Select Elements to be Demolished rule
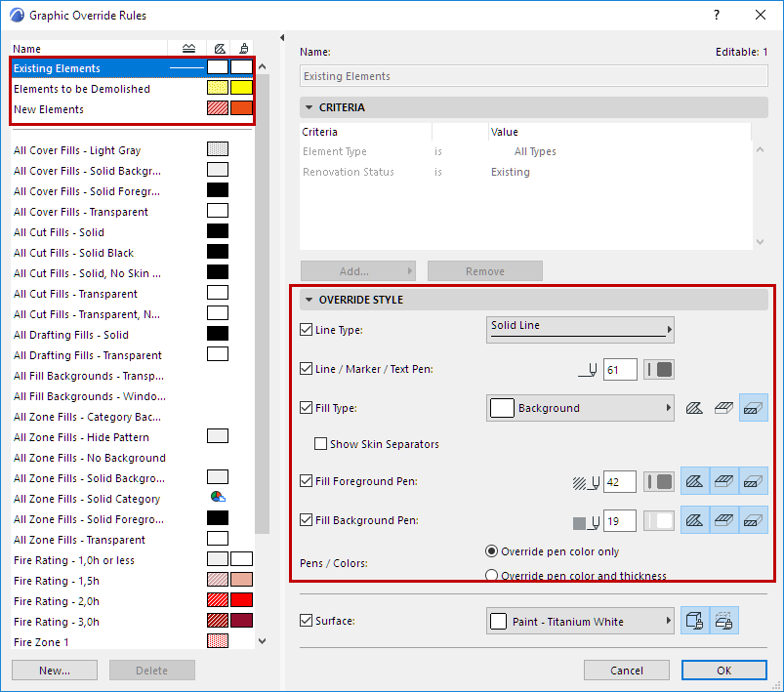 133,89
